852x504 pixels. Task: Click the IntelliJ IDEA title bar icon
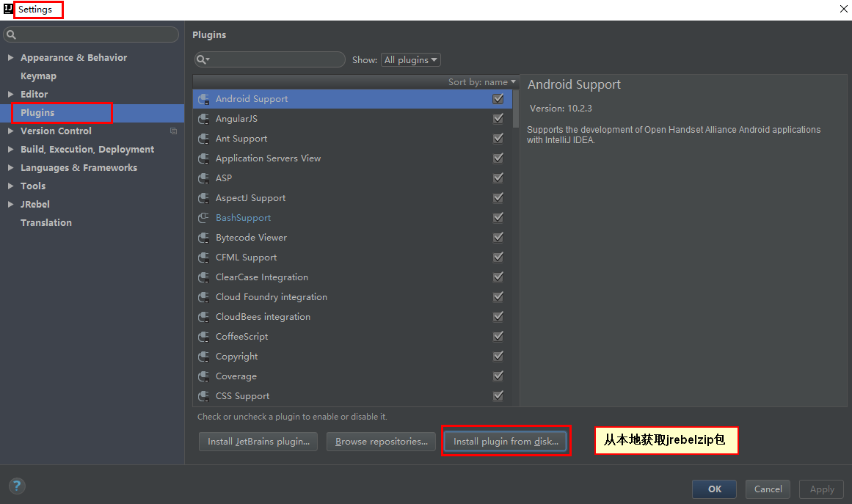pos(7,9)
